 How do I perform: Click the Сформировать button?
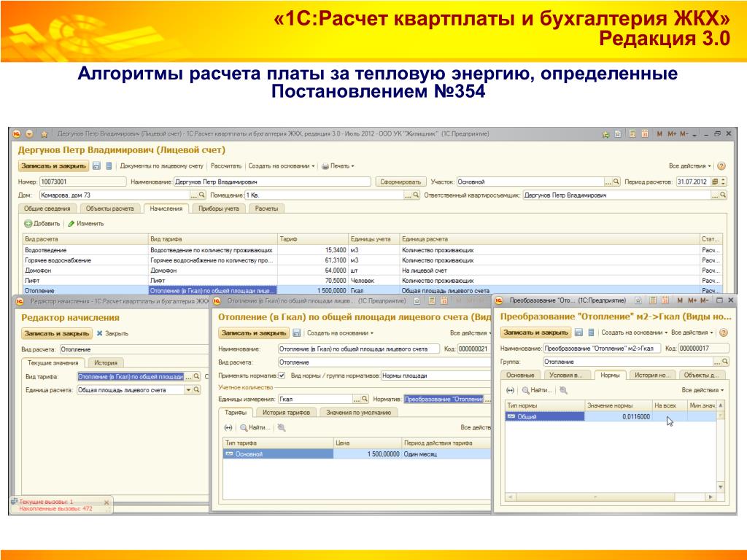[x=400, y=182]
